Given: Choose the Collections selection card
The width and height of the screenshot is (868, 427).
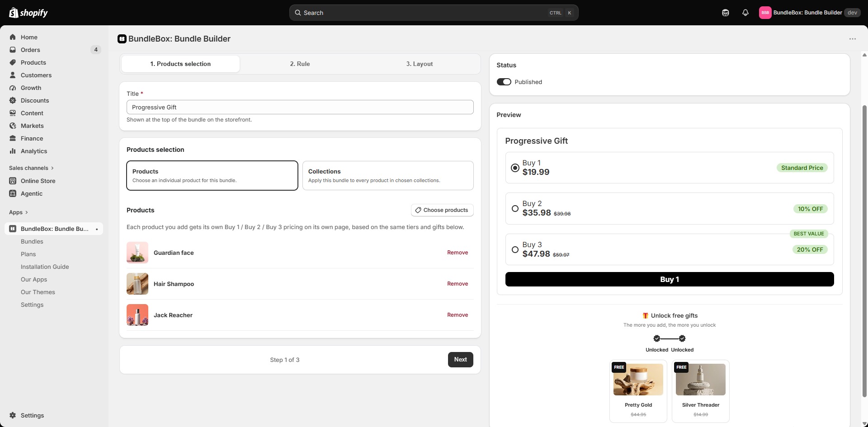Looking at the screenshot, I should pos(388,175).
